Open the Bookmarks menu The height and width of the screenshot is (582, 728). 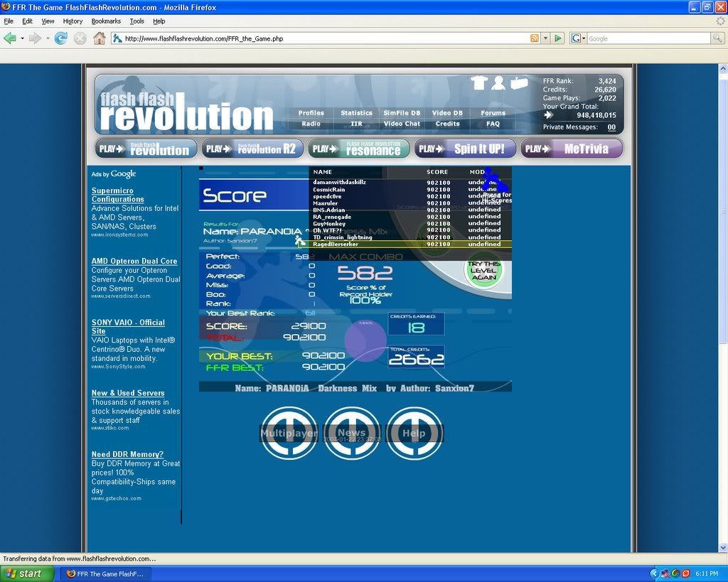click(106, 21)
